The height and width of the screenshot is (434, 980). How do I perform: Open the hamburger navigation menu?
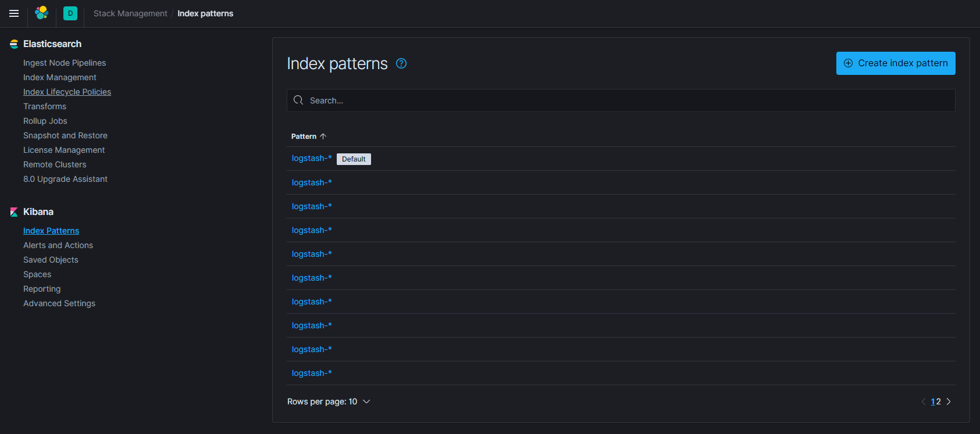point(14,13)
